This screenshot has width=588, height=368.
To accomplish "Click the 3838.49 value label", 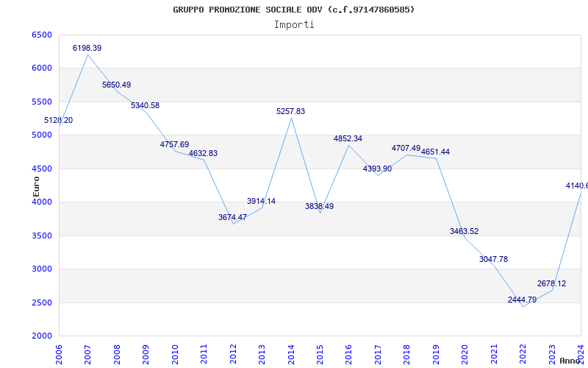I will point(319,207).
